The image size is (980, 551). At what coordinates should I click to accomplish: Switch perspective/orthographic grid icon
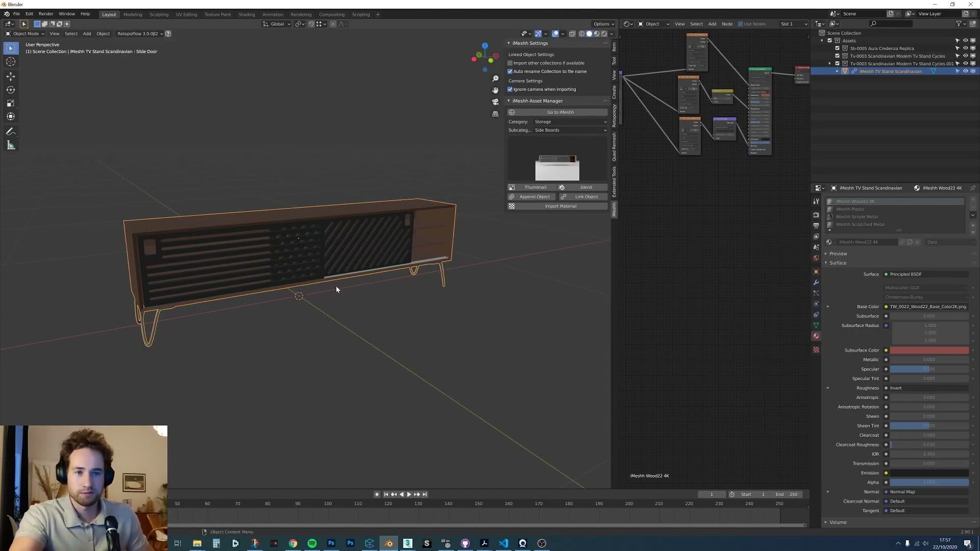point(495,114)
